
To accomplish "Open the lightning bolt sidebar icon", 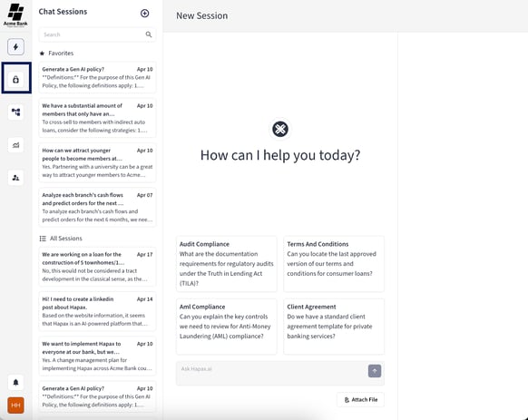I will [15, 47].
